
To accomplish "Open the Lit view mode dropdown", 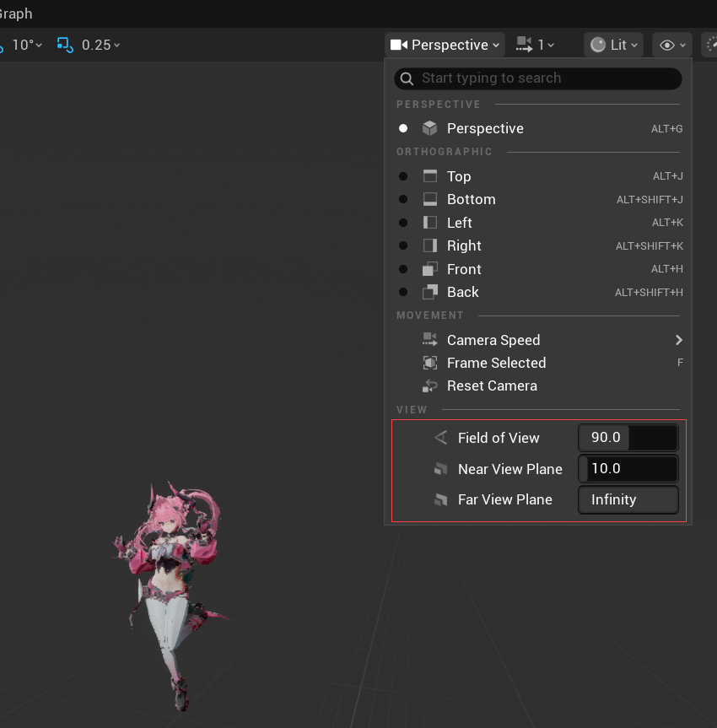I will [613, 45].
